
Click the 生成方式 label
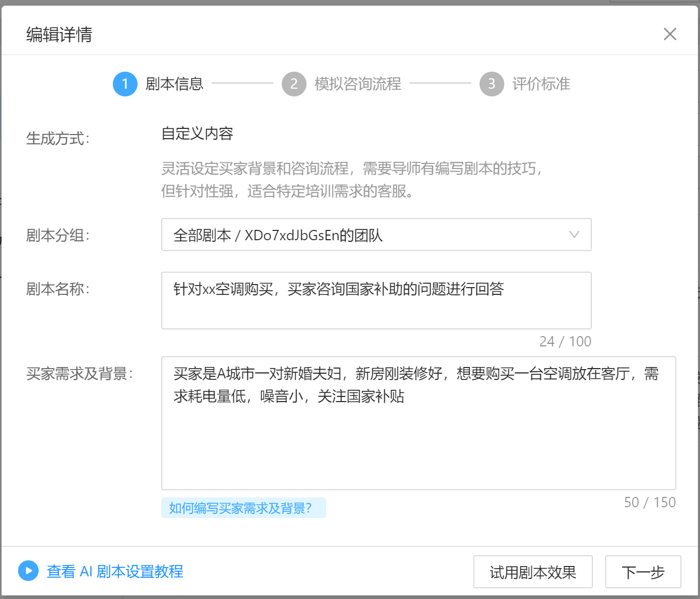pos(58,139)
